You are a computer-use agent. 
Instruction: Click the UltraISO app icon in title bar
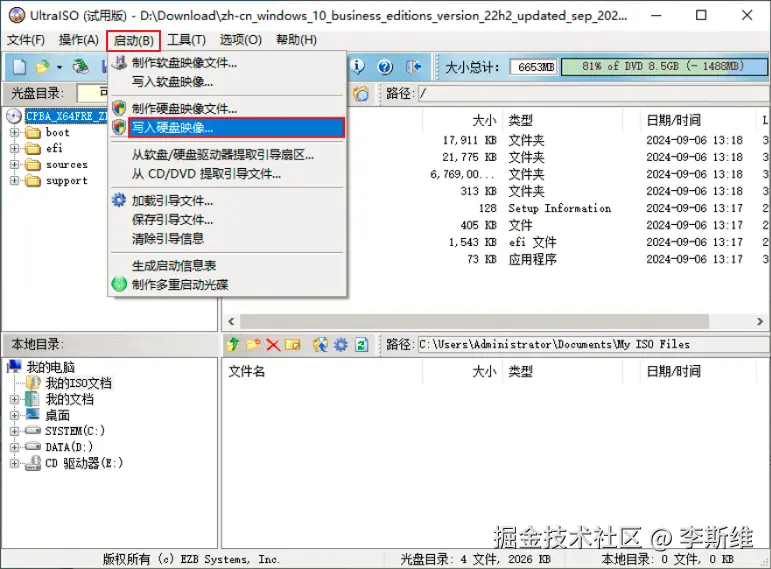[16, 15]
